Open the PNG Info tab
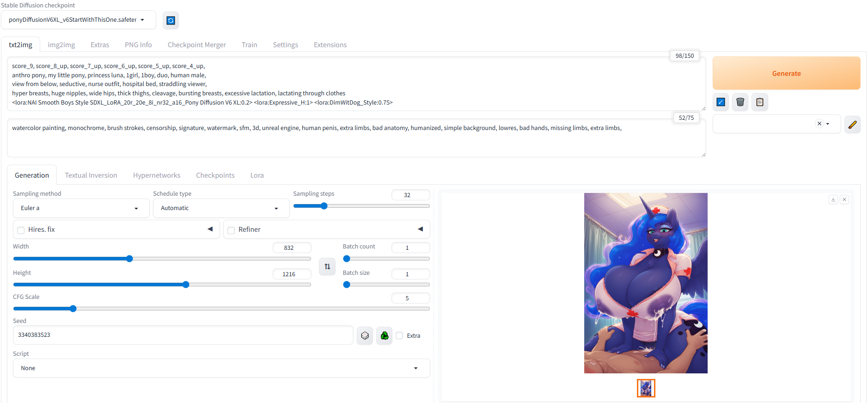 pyautogui.click(x=138, y=45)
